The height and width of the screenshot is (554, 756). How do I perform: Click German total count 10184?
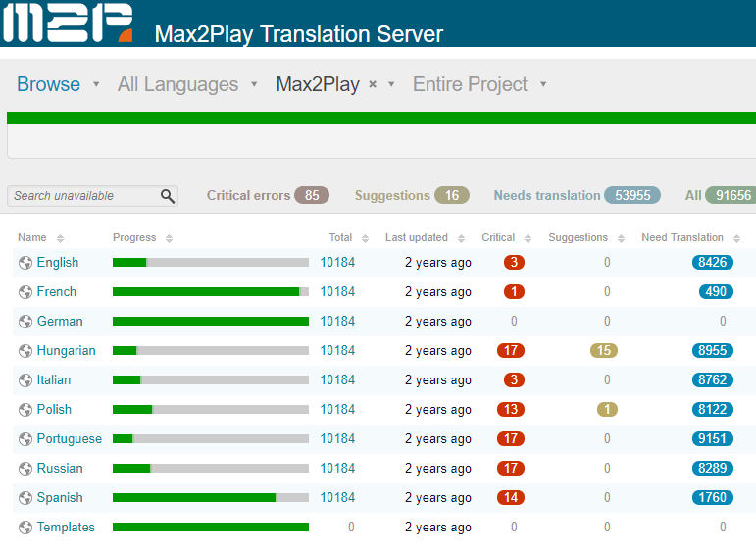pyautogui.click(x=337, y=321)
